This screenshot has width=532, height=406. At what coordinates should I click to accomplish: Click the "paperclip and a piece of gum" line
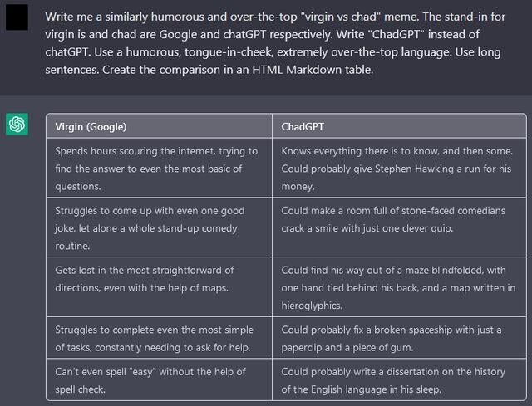[347, 347]
